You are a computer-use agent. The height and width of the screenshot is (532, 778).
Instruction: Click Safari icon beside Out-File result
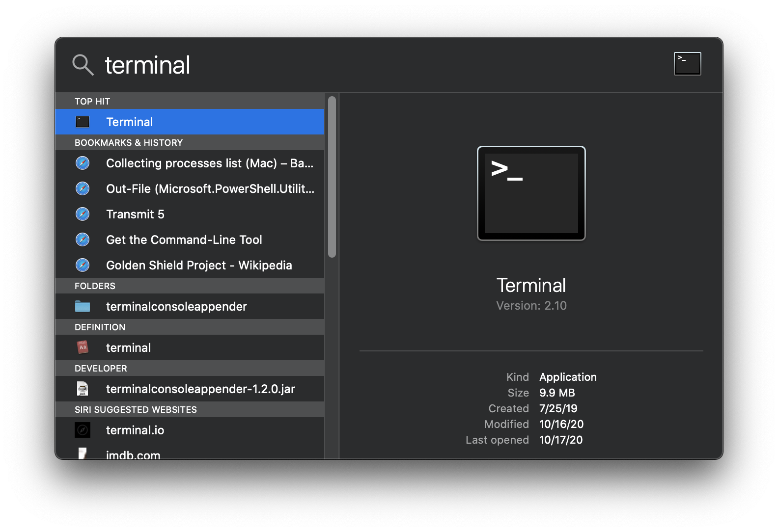click(83, 188)
